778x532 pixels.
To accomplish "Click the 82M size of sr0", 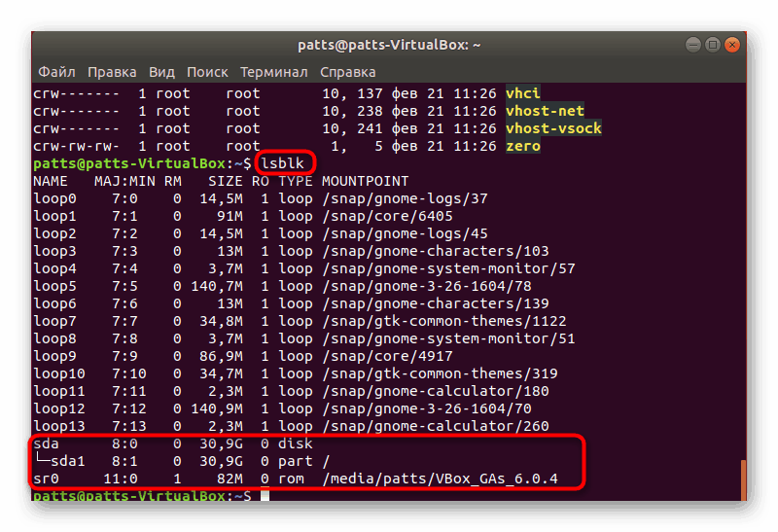I will 230,479.
